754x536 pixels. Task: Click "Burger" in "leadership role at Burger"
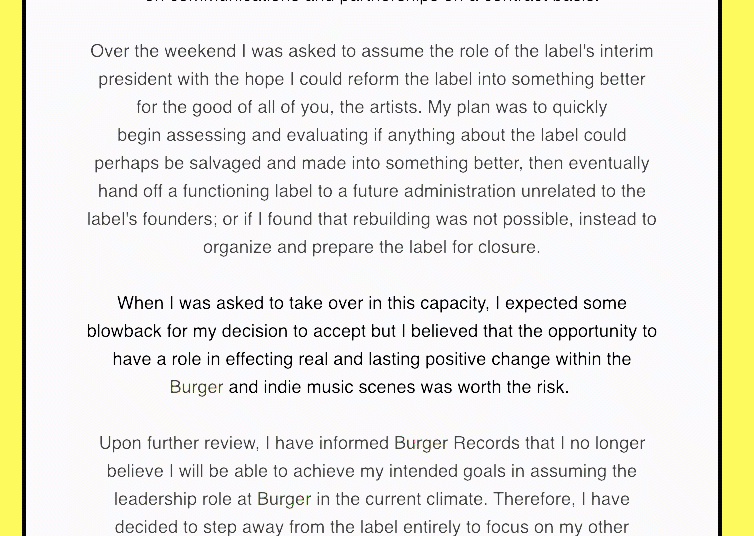coord(284,499)
